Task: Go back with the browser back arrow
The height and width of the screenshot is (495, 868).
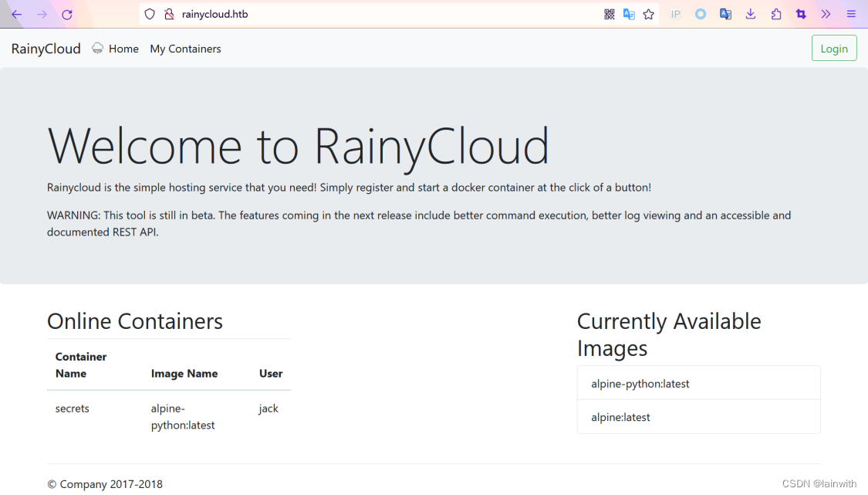Action: [x=17, y=15]
